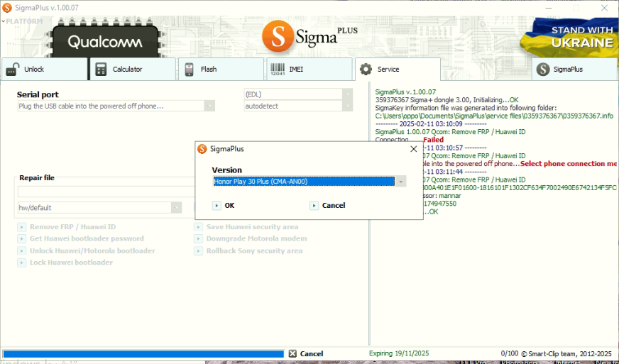619x364 pixels.
Task: Click the orange Sigma Plus logo
Action: click(309, 37)
